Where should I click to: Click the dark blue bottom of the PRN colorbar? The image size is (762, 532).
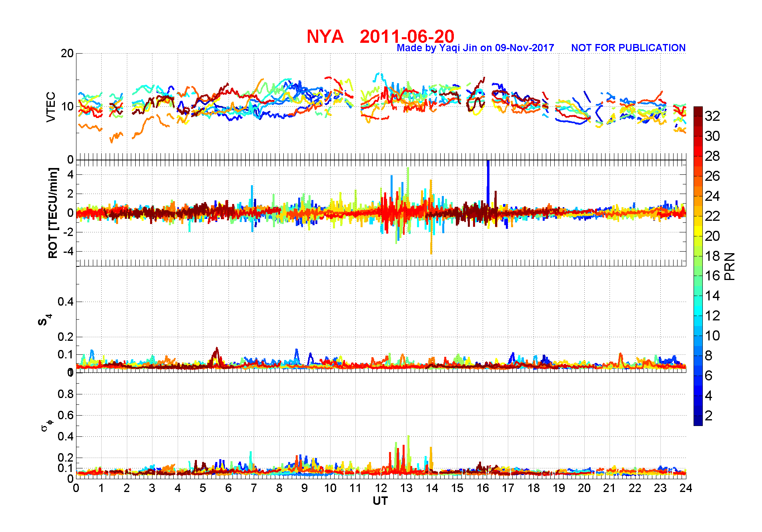pos(698,421)
